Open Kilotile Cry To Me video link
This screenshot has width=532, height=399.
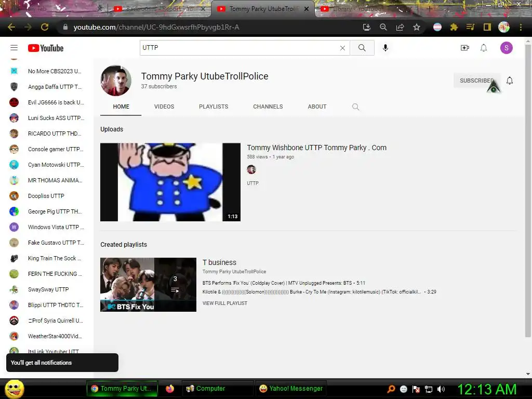(x=320, y=292)
